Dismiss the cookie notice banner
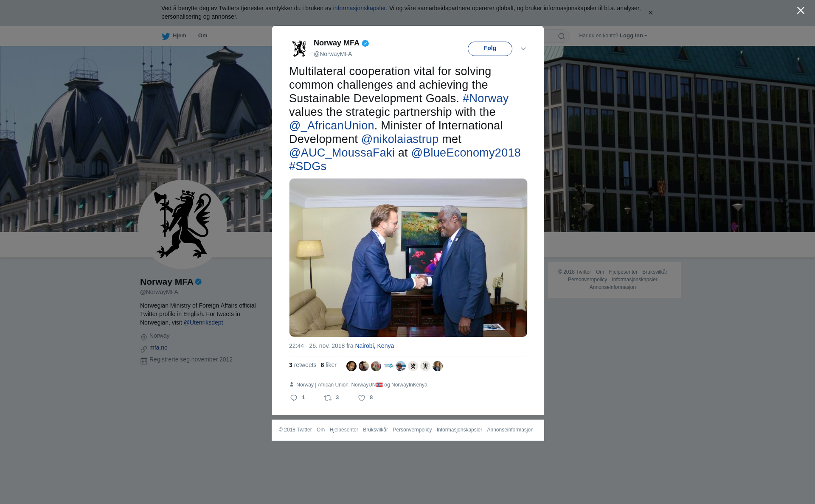The height and width of the screenshot is (504, 815). tap(650, 13)
